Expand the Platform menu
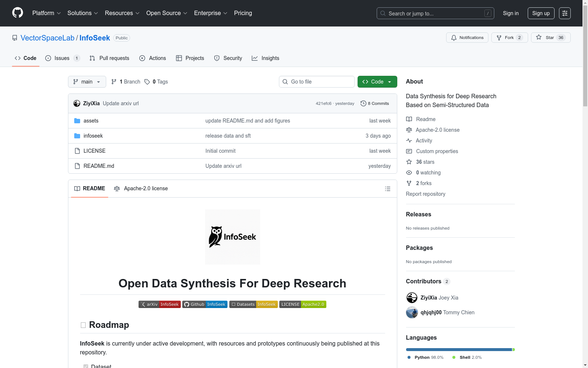Viewport: 588px width, 368px height. point(47,13)
